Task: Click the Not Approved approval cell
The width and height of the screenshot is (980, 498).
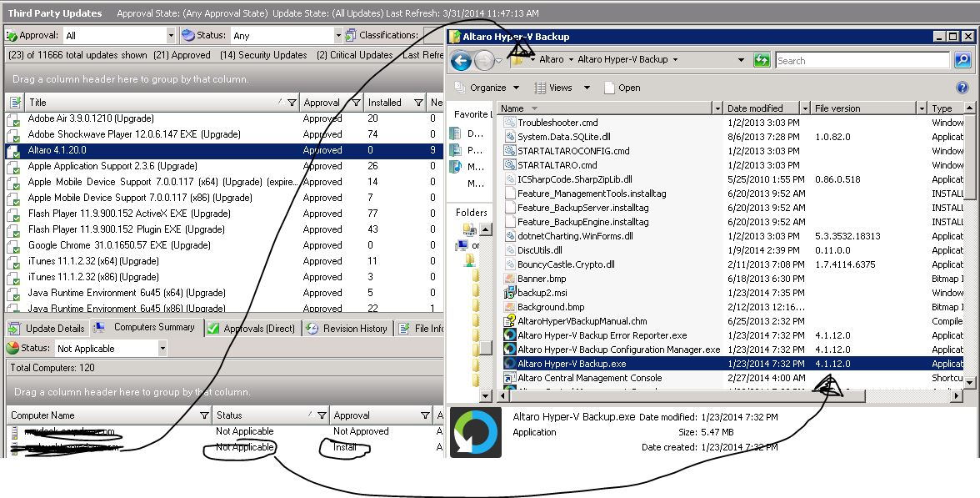Action: click(x=361, y=431)
